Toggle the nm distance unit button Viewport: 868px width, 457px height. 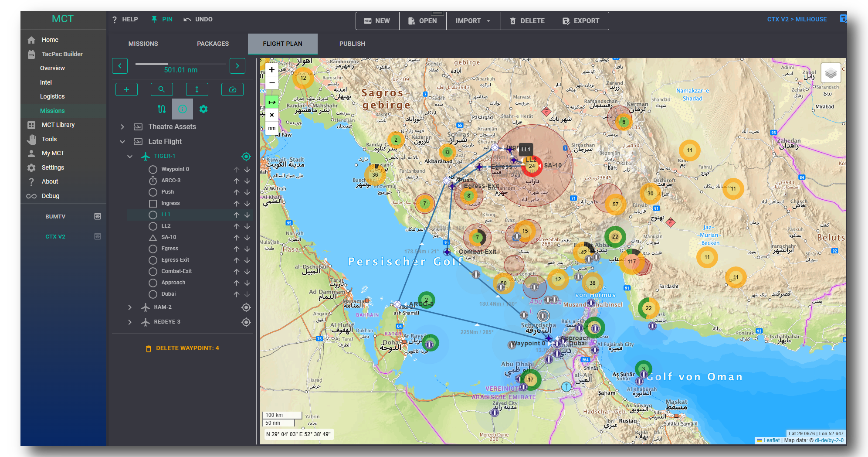pyautogui.click(x=271, y=128)
